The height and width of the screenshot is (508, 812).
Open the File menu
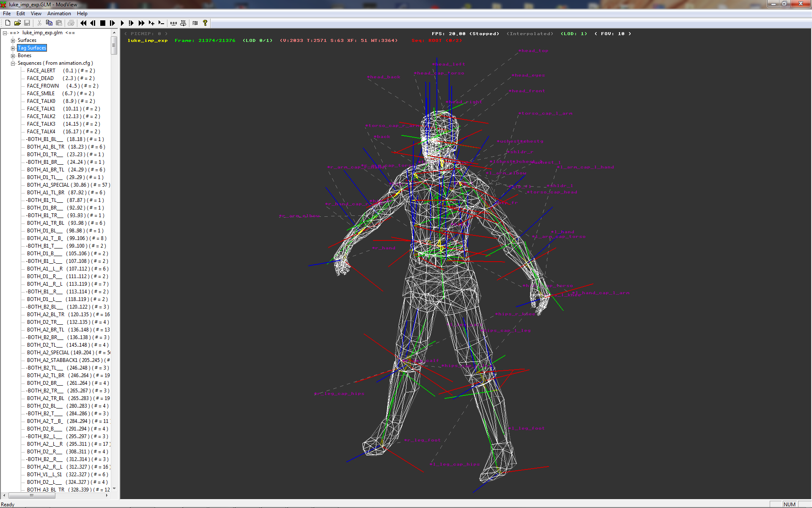(x=7, y=14)
